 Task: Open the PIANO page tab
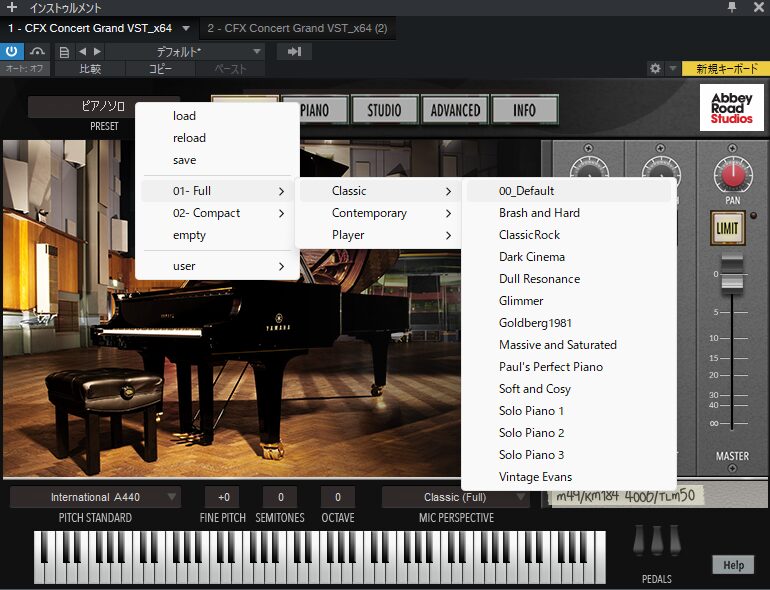coord(314,110)
